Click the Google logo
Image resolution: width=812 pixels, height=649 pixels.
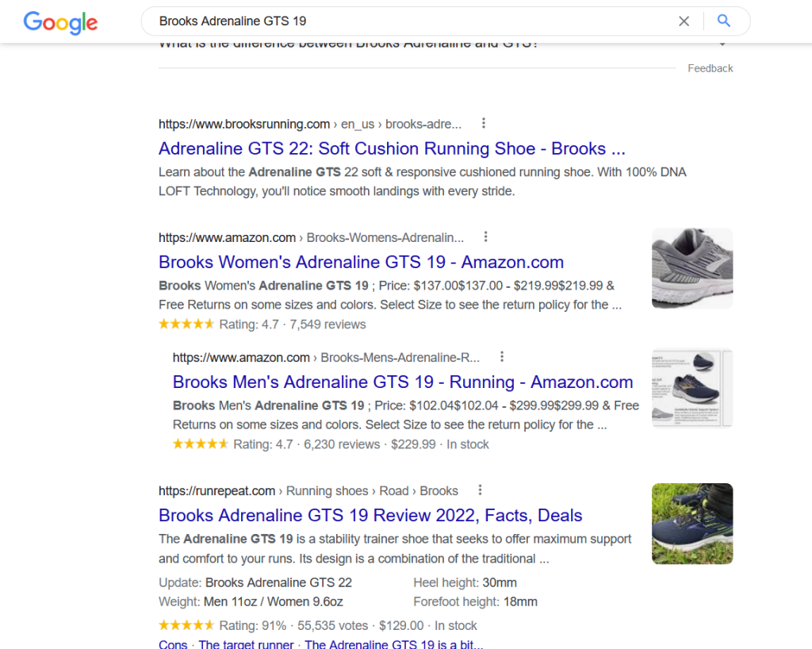click(60, 21)
